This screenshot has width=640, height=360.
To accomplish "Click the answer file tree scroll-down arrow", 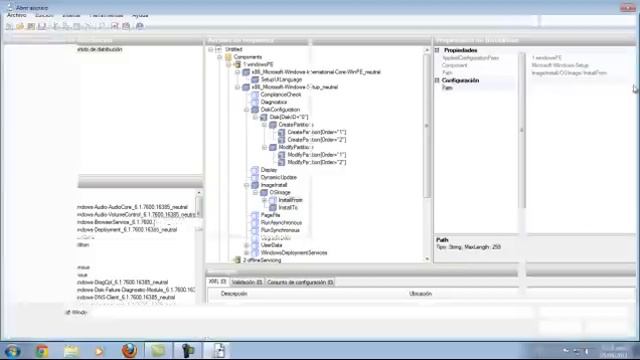I will (427, 259).
